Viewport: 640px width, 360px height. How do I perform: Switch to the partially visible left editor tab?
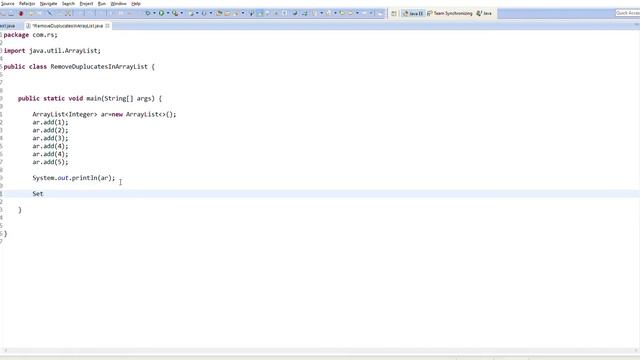point(8,26)
